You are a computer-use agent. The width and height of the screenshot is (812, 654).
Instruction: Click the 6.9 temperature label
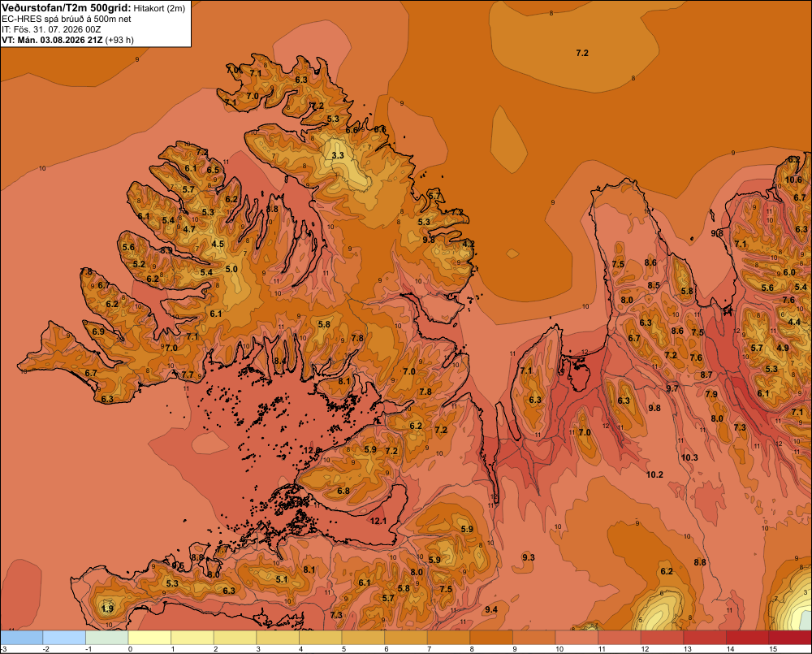[98, 331]
